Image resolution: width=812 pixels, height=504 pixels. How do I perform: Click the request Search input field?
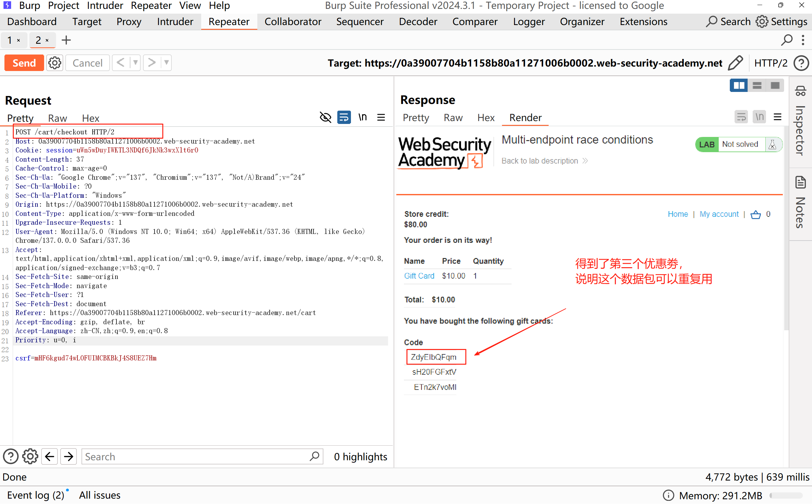coord(197,456)
